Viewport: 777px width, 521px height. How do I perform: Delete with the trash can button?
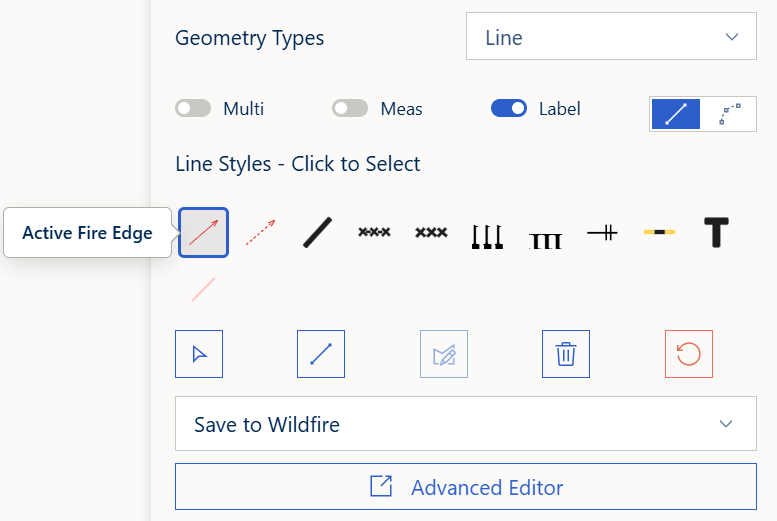point(566,354)
